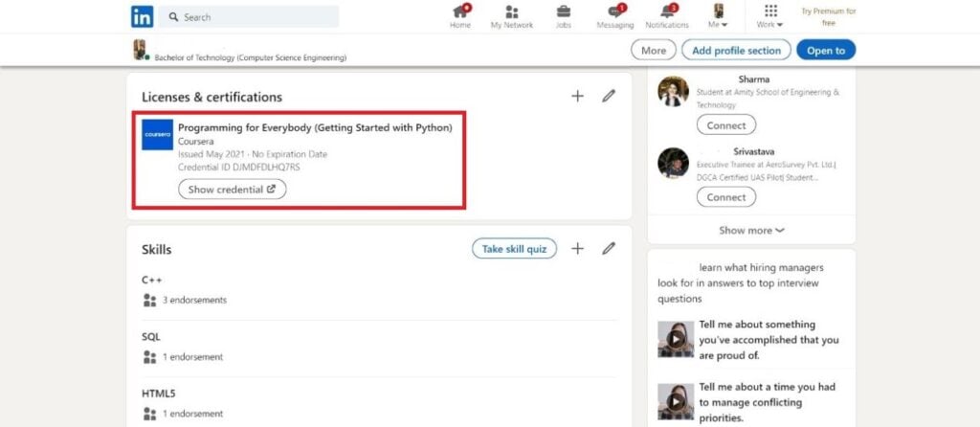
Task: Click the Sharma name text
Action: 754,79
